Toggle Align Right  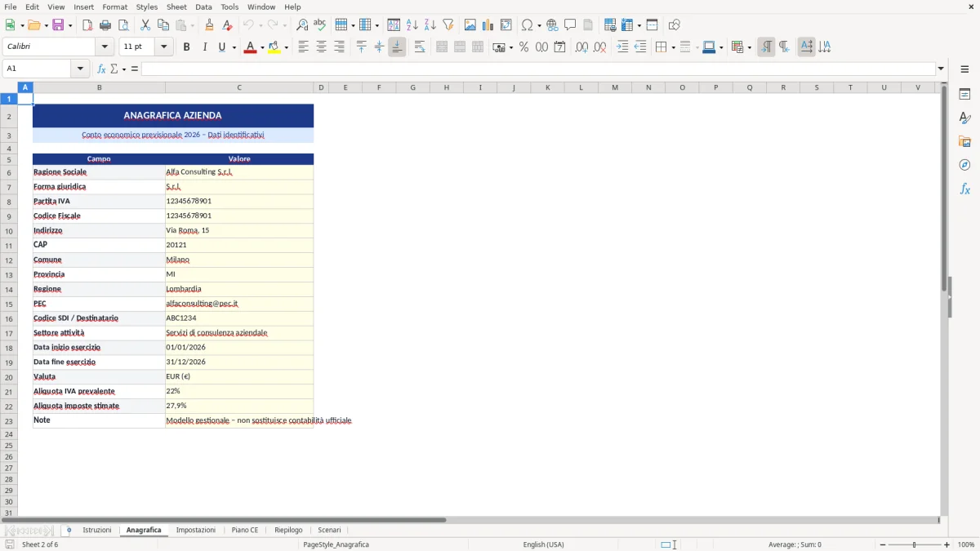tap(340, 47)
